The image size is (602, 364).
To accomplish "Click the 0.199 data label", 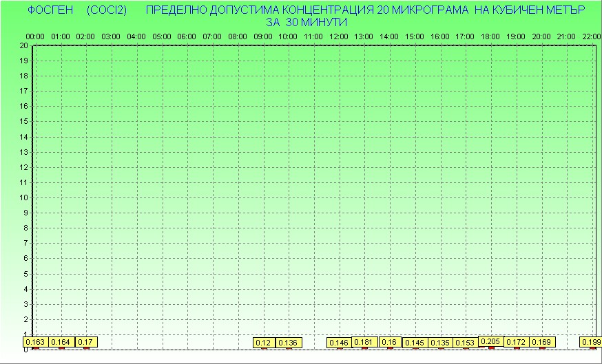I will (591, 342).
